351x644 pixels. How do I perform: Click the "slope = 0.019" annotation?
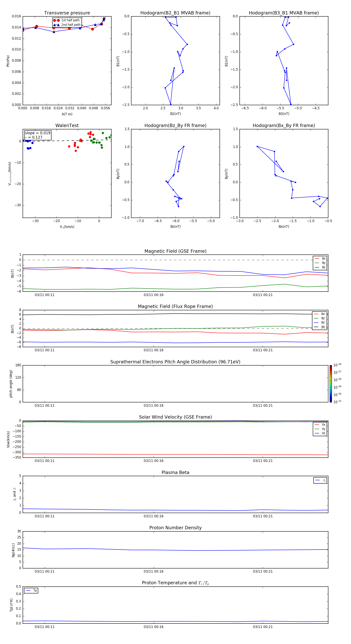37,133
